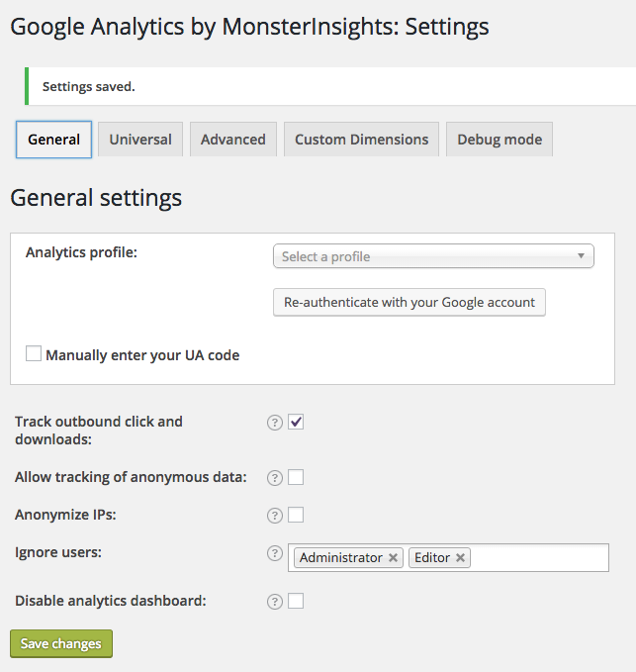
Task: Enable Manually enter your UA code checkbox
Action: coord(34,353)
